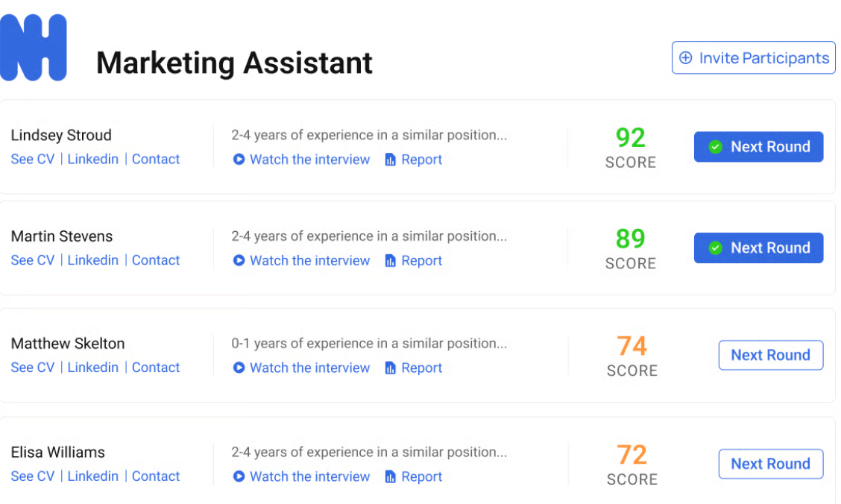Click green checkmark icon for Martin Stevens
841x504 pixels.
[715, 248]
